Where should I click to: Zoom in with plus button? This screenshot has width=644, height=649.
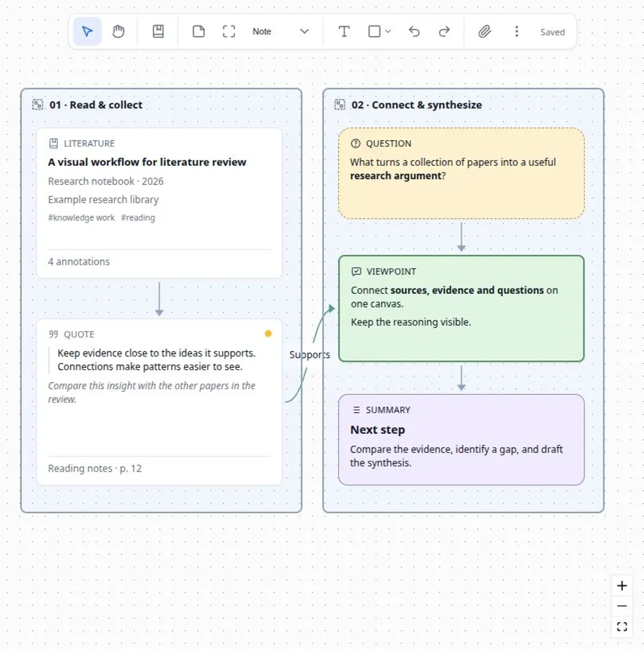[x=622, y=586]
